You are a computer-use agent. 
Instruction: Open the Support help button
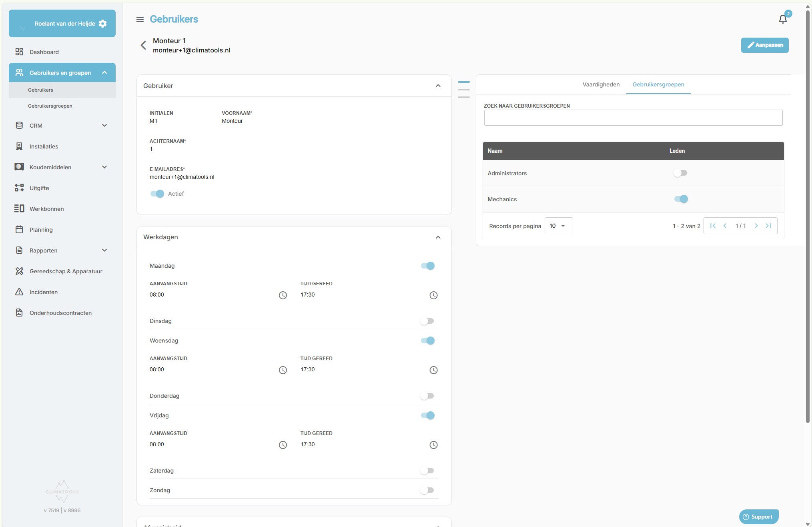pyautogui.click(x=759, y=517)
